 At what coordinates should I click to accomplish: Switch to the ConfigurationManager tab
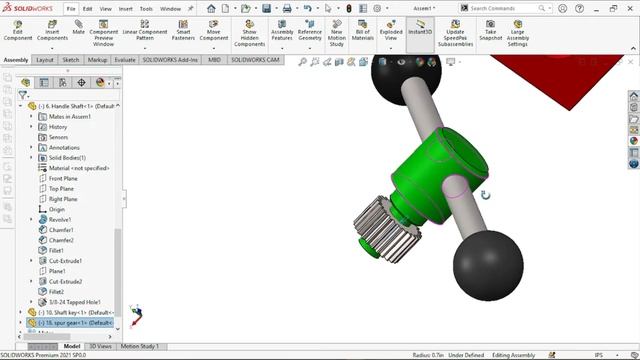tap(62, 82)
